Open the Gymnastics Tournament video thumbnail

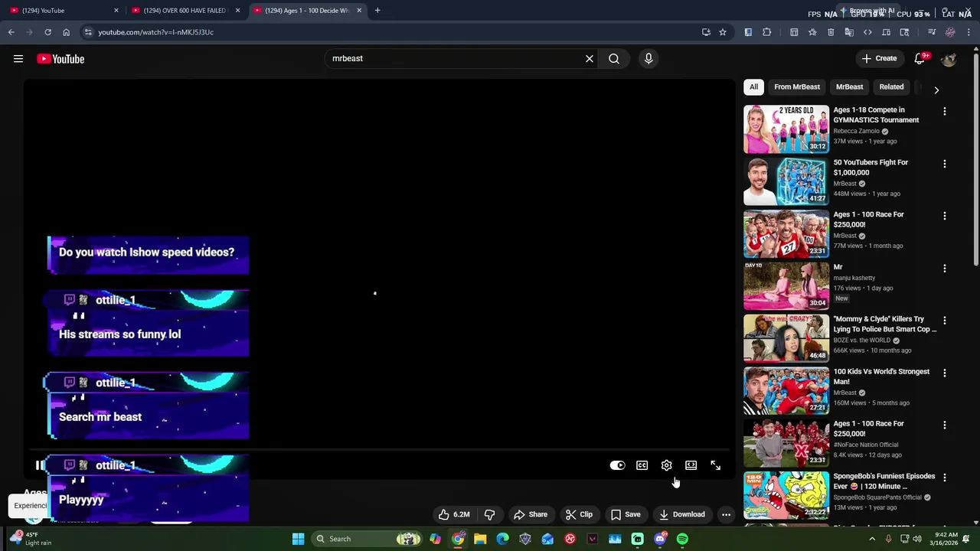coord(786,129)
